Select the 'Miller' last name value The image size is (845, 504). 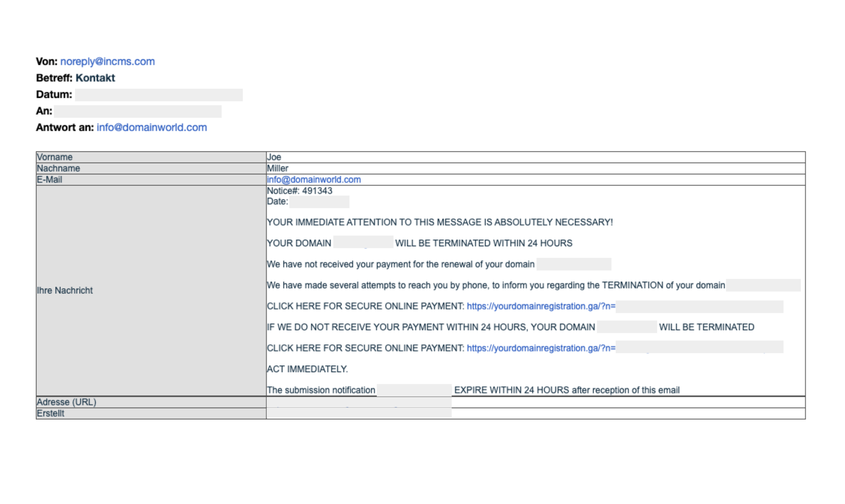278,168
